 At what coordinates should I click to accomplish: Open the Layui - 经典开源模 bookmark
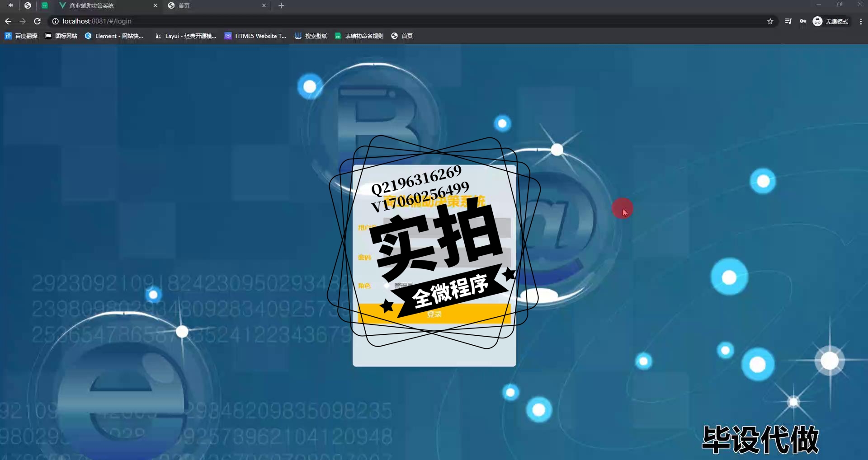(185, 36)
